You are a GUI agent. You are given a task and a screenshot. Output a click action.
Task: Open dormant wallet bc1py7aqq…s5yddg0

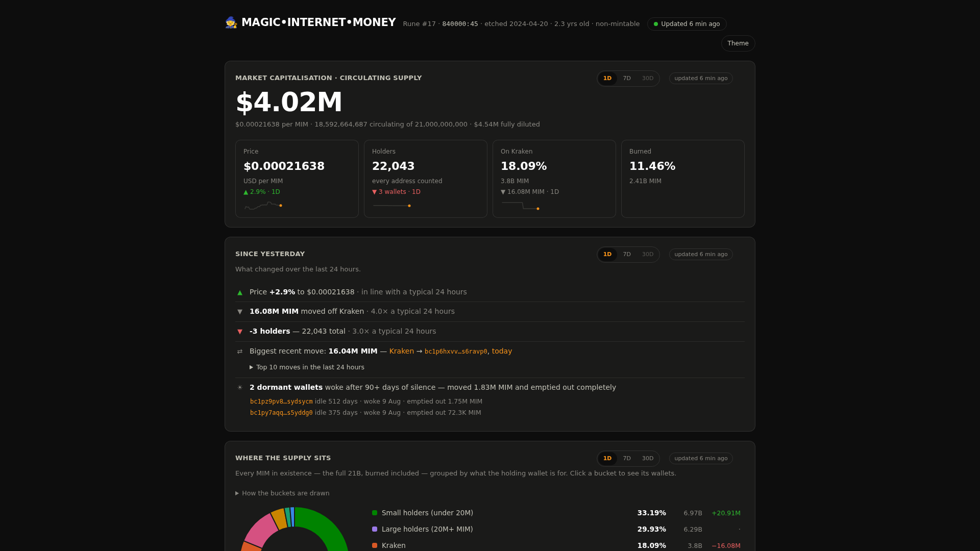click(x=281, y=413)
